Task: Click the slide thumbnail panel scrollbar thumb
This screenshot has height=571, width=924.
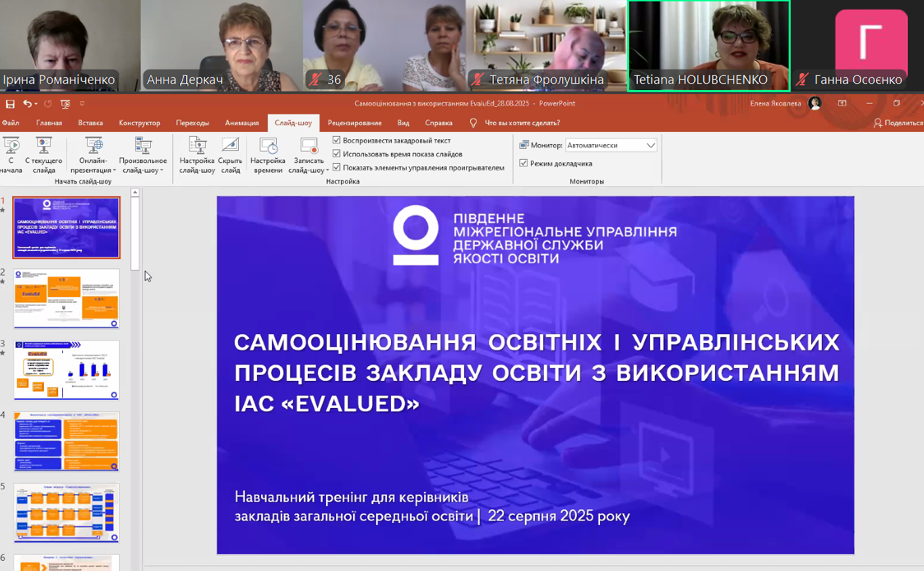Action: 135,235
